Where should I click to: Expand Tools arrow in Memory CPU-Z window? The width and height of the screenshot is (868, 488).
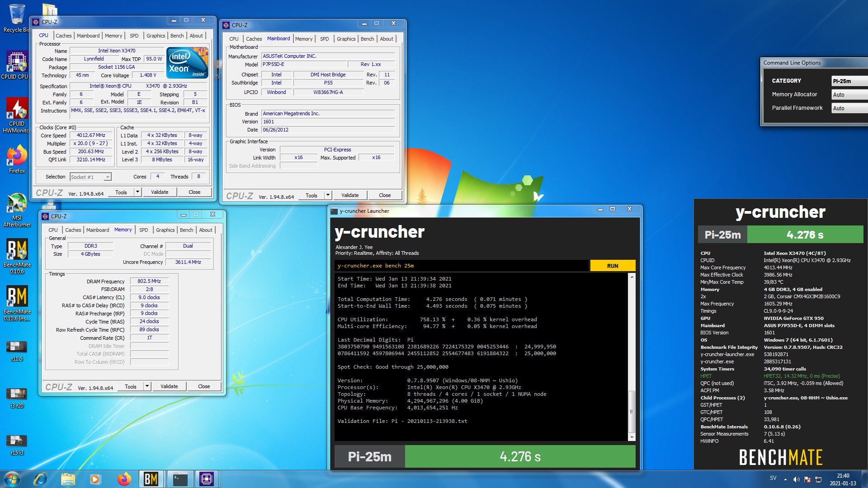tap(147, 386)
